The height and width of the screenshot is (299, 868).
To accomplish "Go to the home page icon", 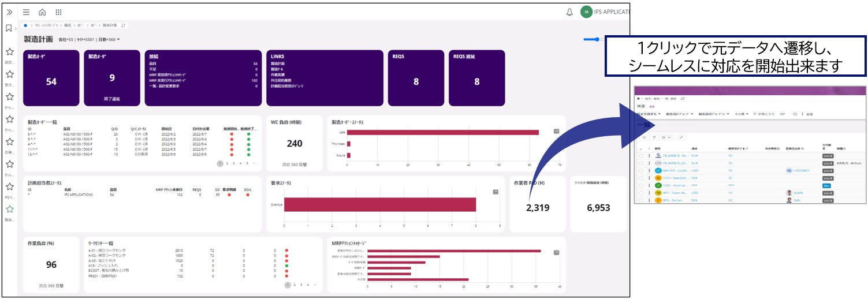I will tap(42, 12).
